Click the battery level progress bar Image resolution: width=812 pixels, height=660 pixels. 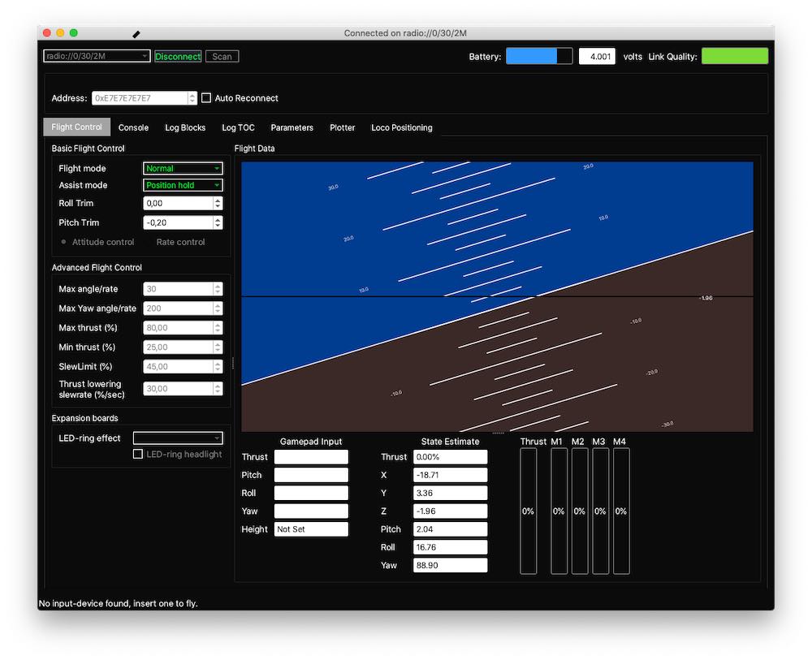[x=539, y=56]
